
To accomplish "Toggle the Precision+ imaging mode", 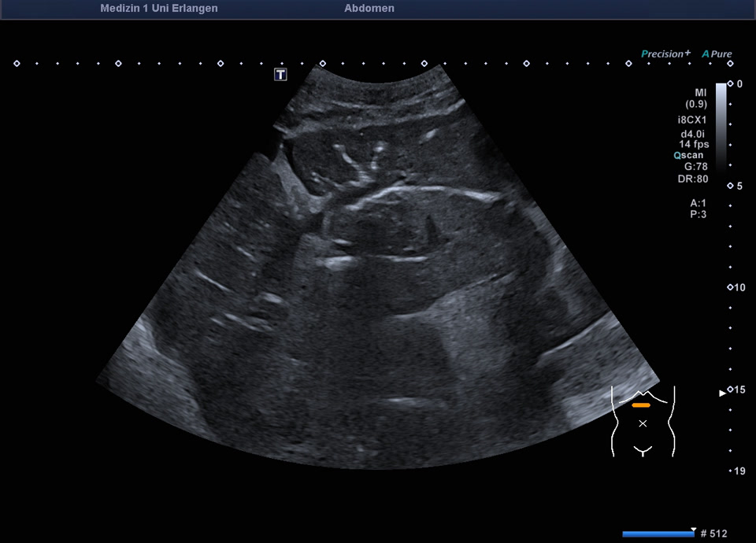I will coord(665,54).
